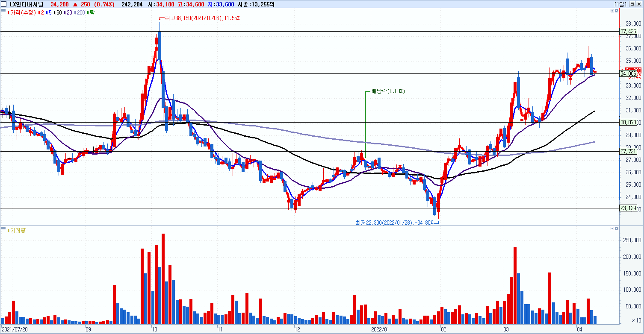This screenshot has width=644, height=334.
Task: Click the 최고38,150 high price annotation
Action: 199,18
